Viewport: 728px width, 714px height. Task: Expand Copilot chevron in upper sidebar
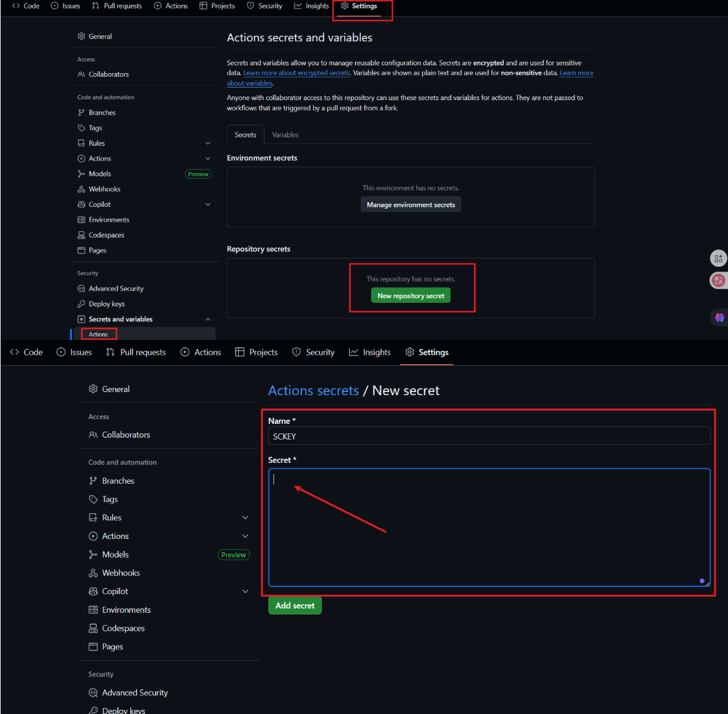(208, 204)
